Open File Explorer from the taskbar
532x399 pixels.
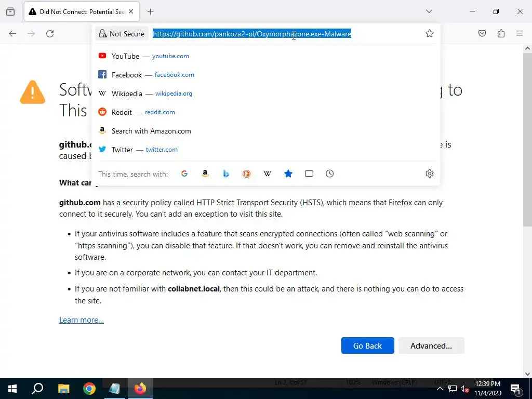[63, 389]
